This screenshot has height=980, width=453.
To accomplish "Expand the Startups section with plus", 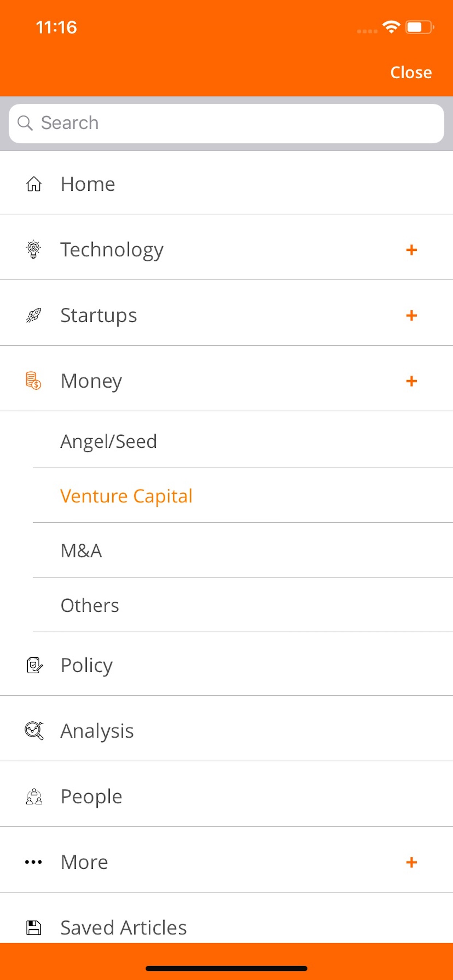I will [411, 315].
